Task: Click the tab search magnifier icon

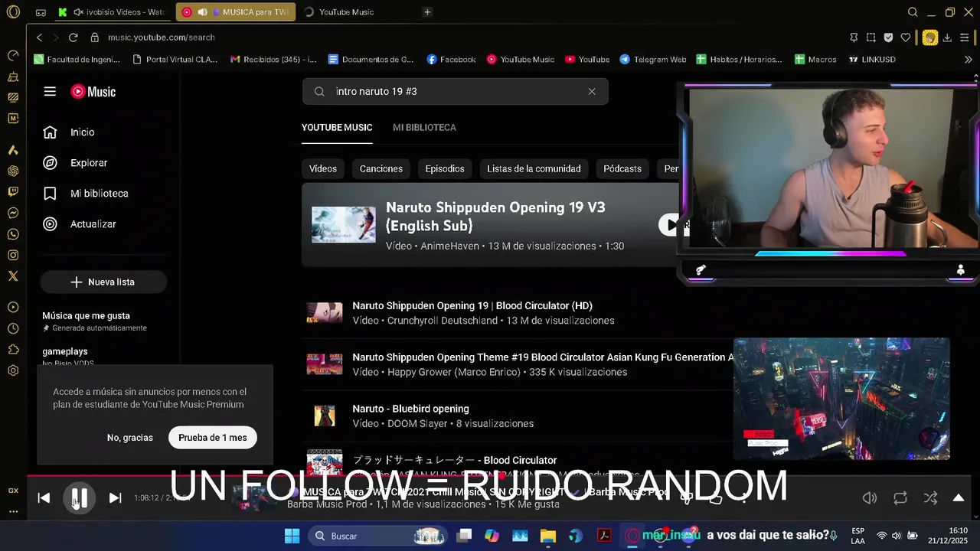Action: 913,12
